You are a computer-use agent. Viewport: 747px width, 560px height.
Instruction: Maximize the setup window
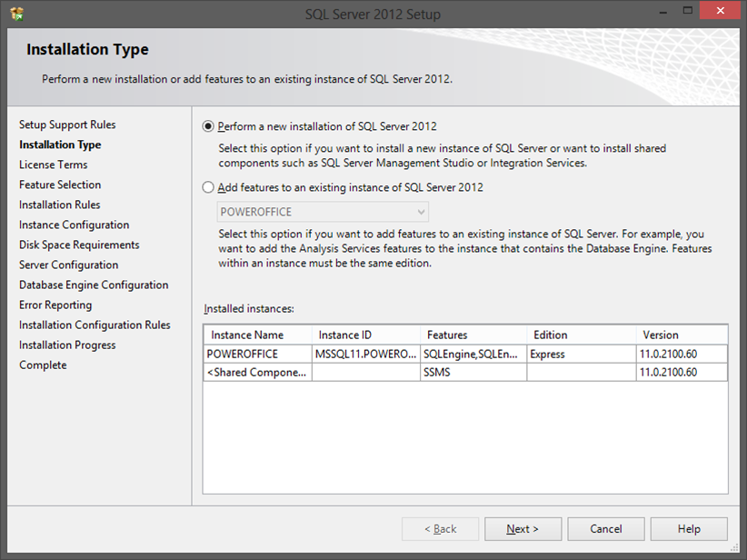point(687,11)
